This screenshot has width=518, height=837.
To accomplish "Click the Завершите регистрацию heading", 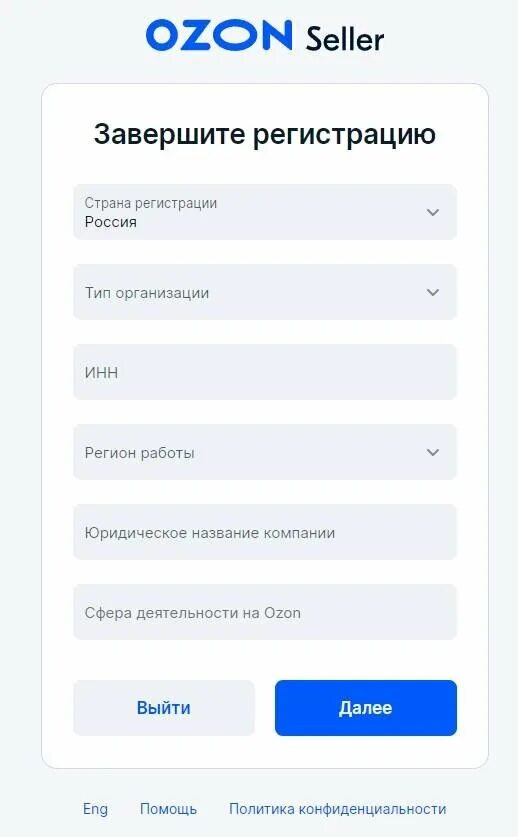I will (x=265, y=134).
